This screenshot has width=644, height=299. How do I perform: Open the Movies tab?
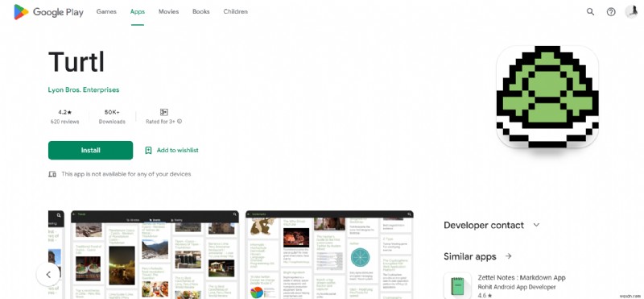[168, 12]
